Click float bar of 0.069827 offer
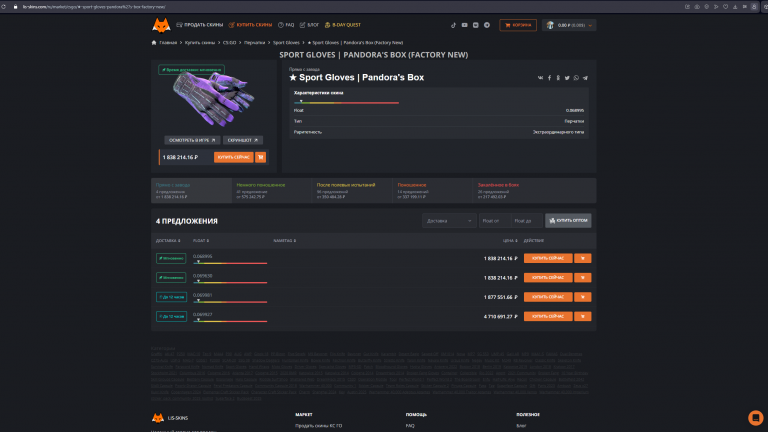 point(230,321)
